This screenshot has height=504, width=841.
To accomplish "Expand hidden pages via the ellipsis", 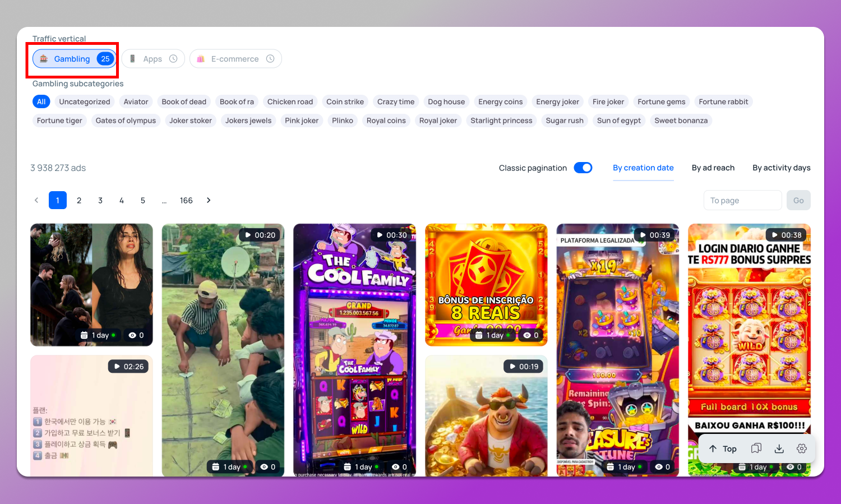I will click(x=164, y=201).
